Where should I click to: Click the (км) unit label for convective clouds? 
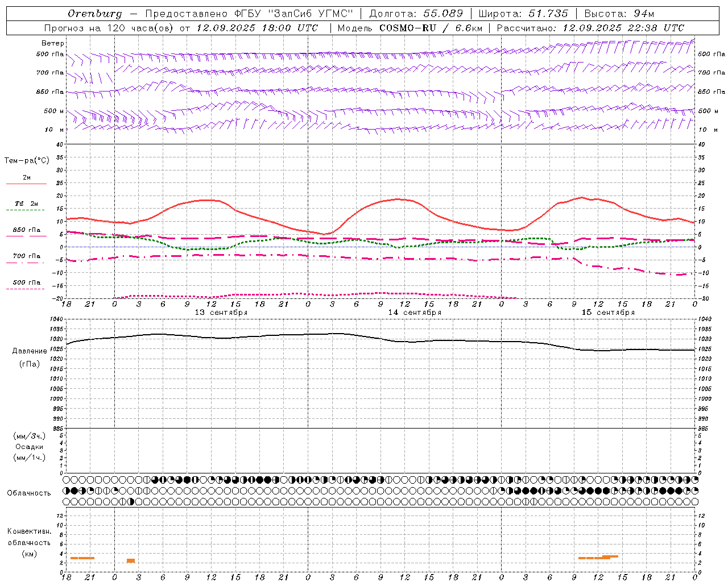[x=29, y=554]
